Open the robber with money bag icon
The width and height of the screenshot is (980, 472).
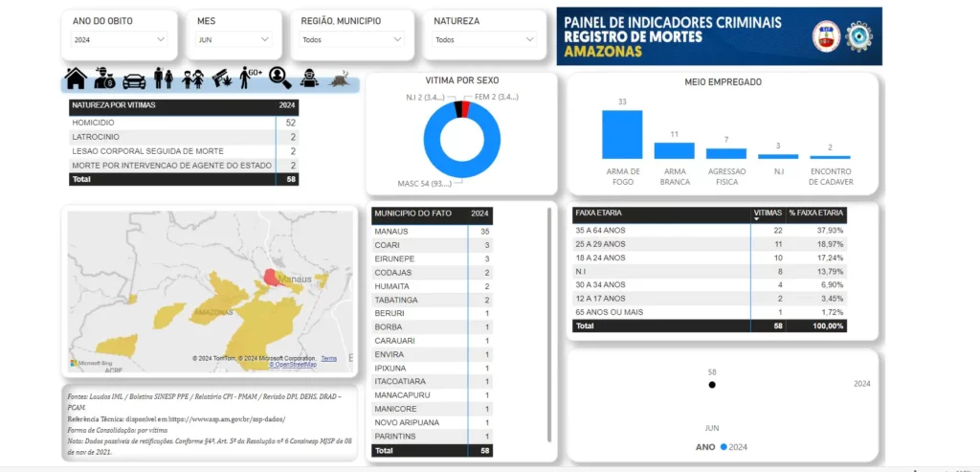tap(105, 79)
